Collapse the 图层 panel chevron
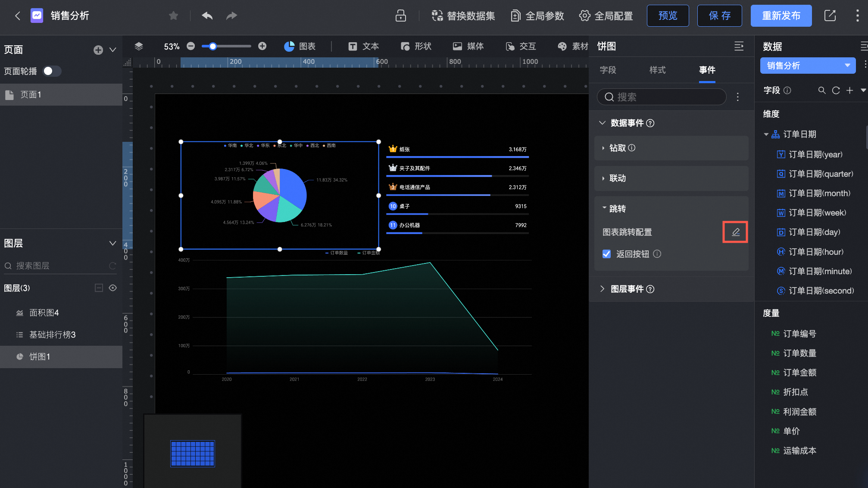This screenshot has width=868, height=488. [112, 243]
